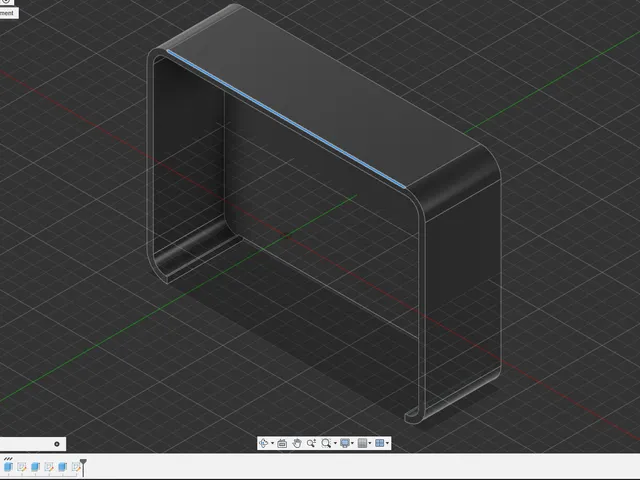The width and height of the screenshot is (640, 480).
Task: Click the Look At tool icon
Action: [x=282, y=443]
